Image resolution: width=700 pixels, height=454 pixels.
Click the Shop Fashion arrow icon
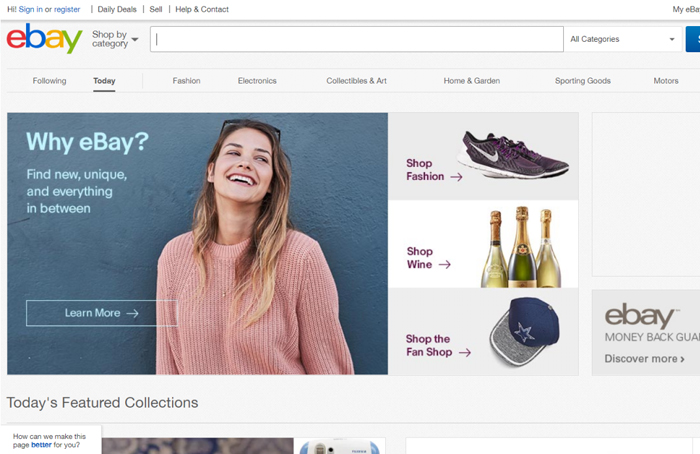456,177
